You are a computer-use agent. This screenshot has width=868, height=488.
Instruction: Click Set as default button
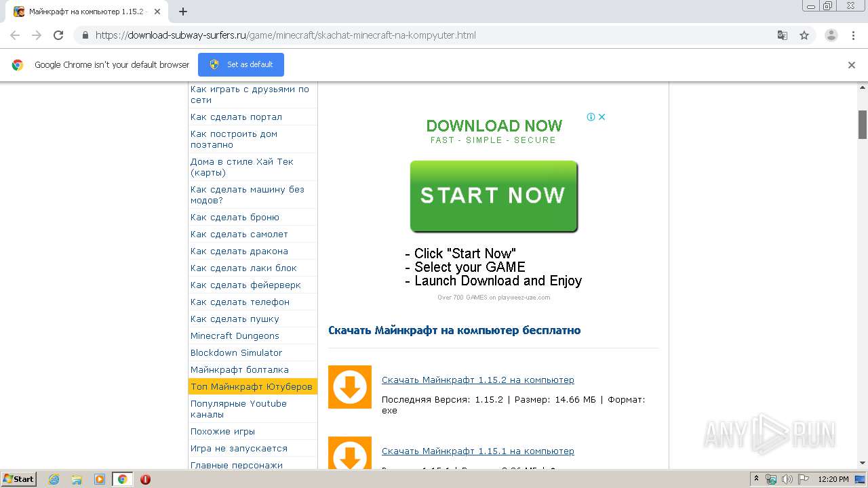pos(241,64)
